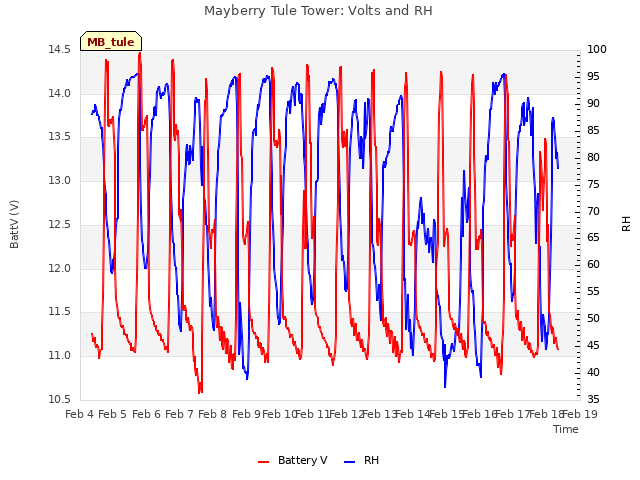The height and width of the screenshot is (480, 640).
Task: Click the 85 RH tick label
Action: 593,131
